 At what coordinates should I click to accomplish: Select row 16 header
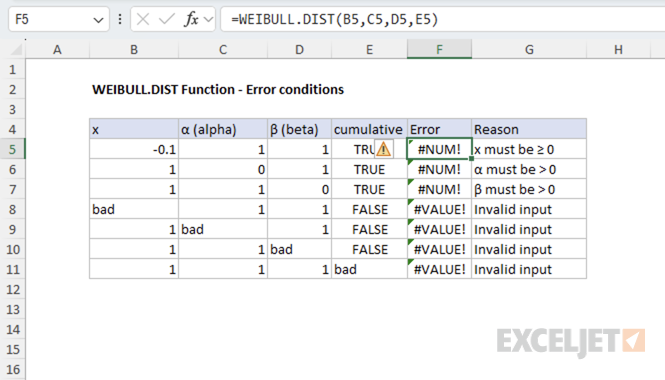click(x=12, y=369)
